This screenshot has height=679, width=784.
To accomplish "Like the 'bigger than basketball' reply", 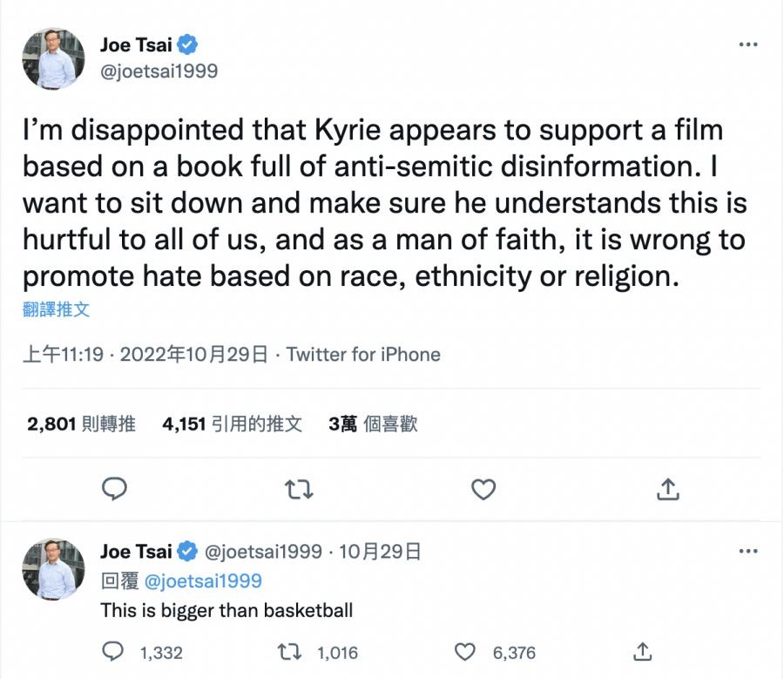I will click(467, 651).
